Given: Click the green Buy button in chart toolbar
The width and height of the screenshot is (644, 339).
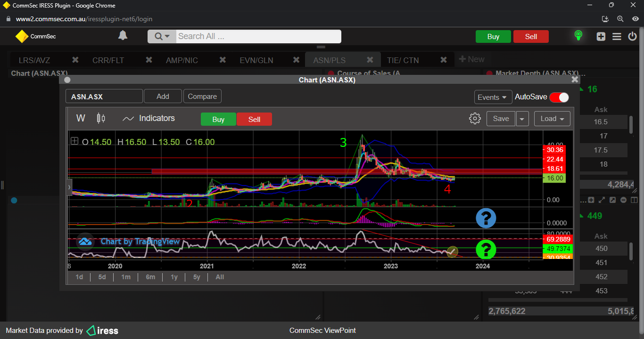Looking at the screenshot, I should coord(218,120).
